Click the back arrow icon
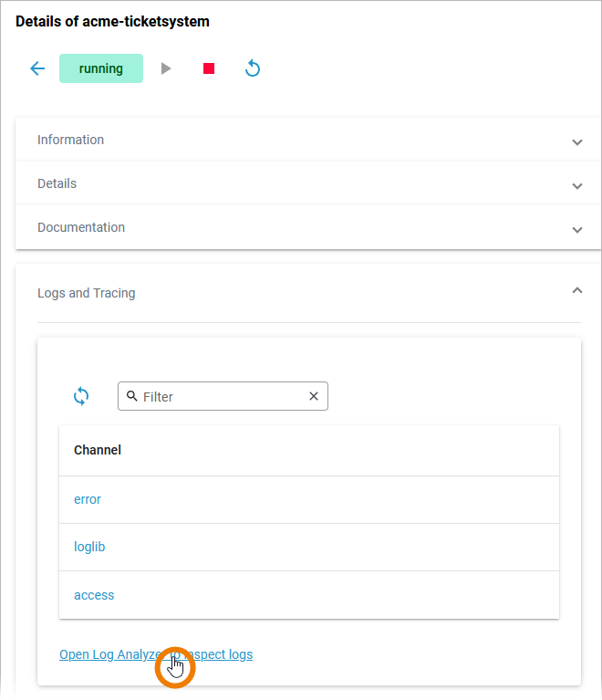This screenshot has height=700, width=602. coord(37,68)
